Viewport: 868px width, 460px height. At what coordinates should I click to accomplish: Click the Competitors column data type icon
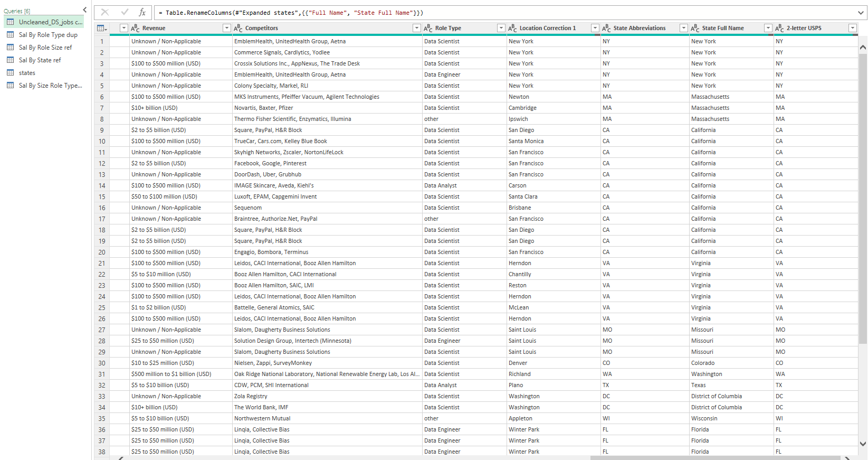click(x=239, y=28)
